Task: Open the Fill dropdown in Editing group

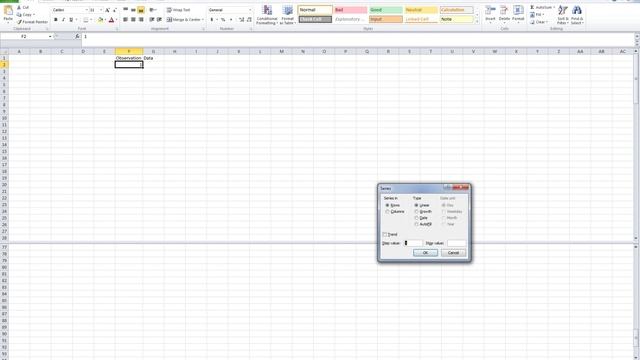Action: (538, 15)
